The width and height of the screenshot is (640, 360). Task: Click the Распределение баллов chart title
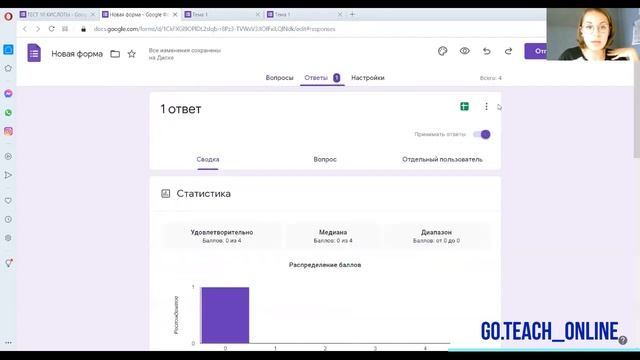[325, 265]
